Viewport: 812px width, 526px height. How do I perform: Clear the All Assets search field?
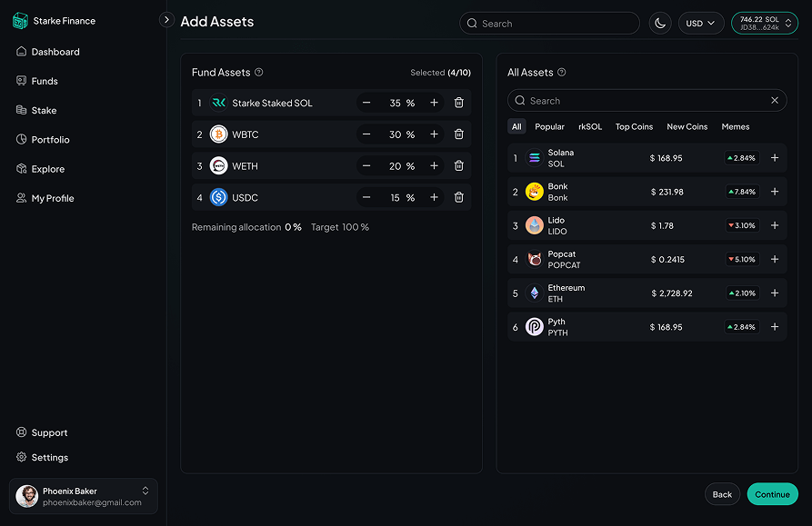coord(775,100)
